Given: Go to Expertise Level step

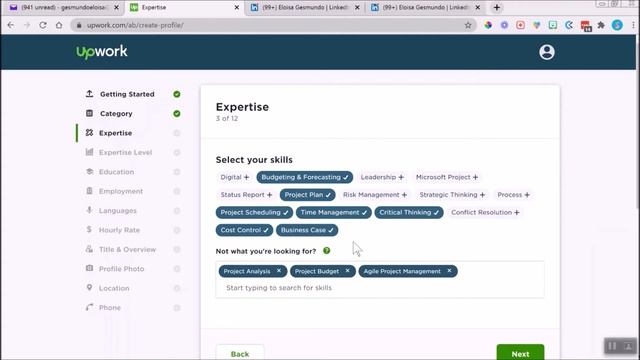Looking at the screenshot, I should pos(125,152).
